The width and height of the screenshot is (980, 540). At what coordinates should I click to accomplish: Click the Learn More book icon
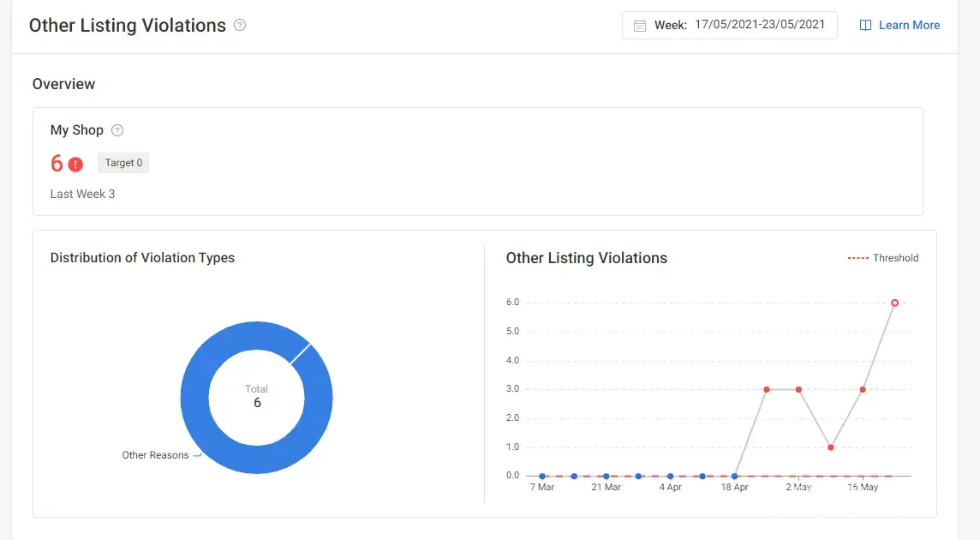click(x=865, y=26)
